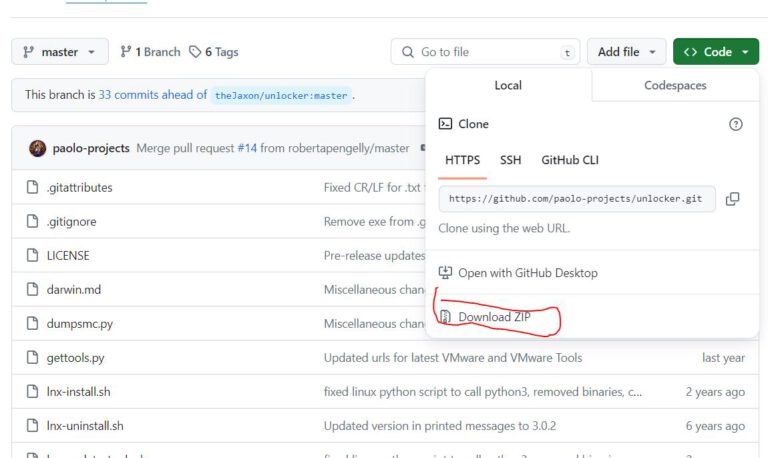Open commit 'Updated version in printed messages' message
768x458 pixels.
pyautogui.click(x=440, y=426)
